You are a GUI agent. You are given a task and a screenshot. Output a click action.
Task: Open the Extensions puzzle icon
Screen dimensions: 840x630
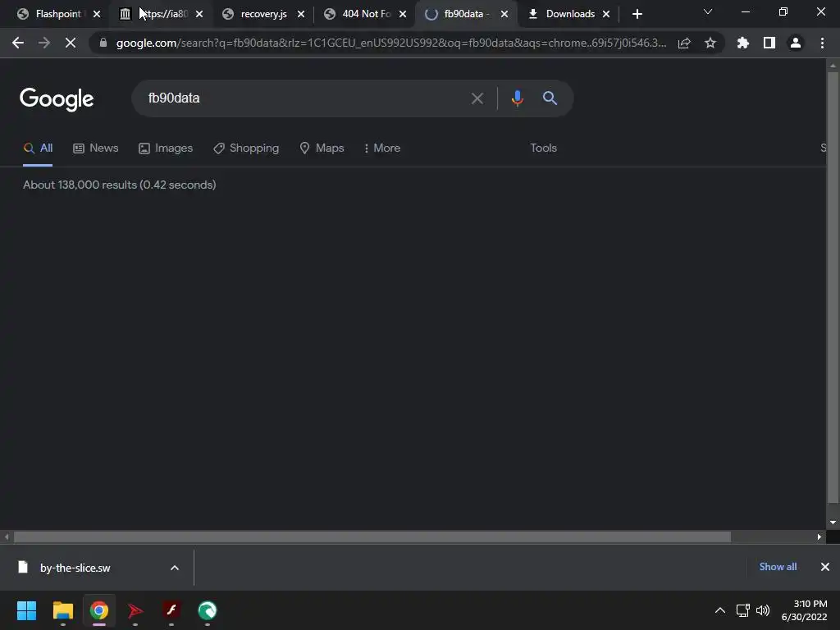coord(743,43)
